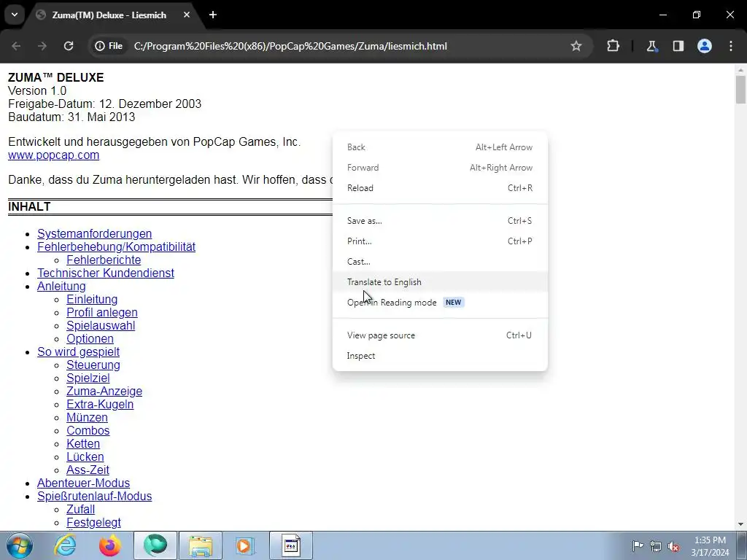Close the Zuma(TM) Deluxe tab
This screenshot has width=747, height=560.
(187, 15)
